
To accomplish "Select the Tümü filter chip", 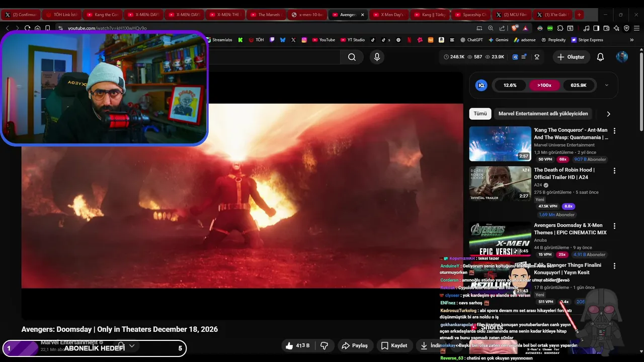I will click(480, 114).
